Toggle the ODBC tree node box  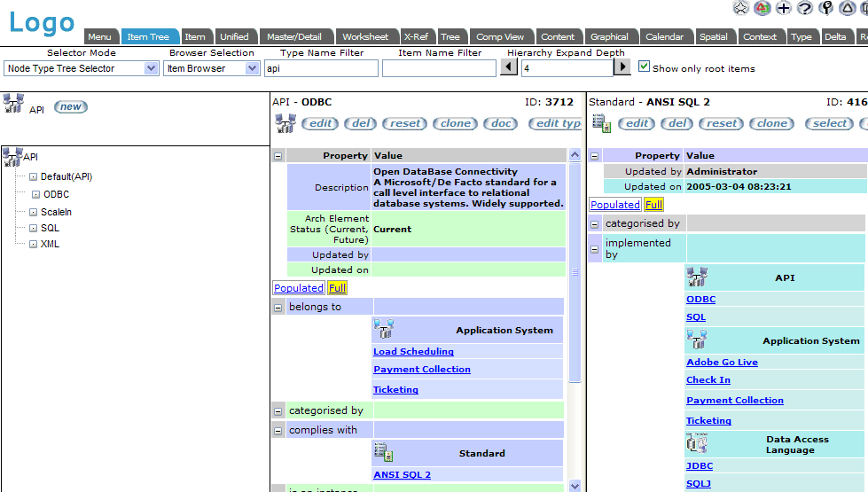(35, 194)
